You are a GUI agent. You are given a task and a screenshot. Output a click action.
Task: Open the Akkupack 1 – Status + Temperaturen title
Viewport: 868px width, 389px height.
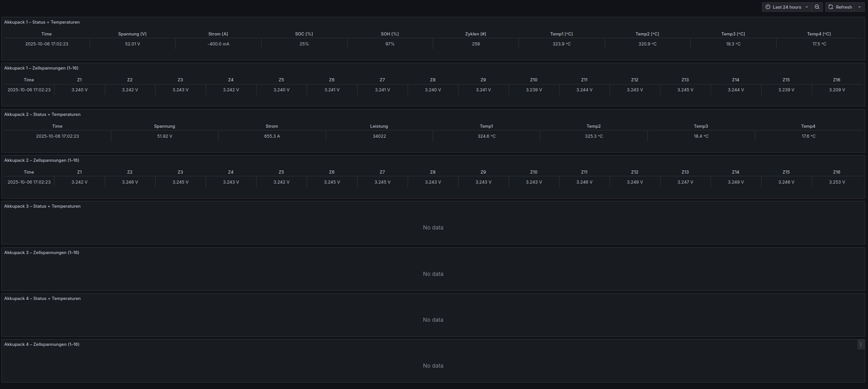click(x=42, y=22)
